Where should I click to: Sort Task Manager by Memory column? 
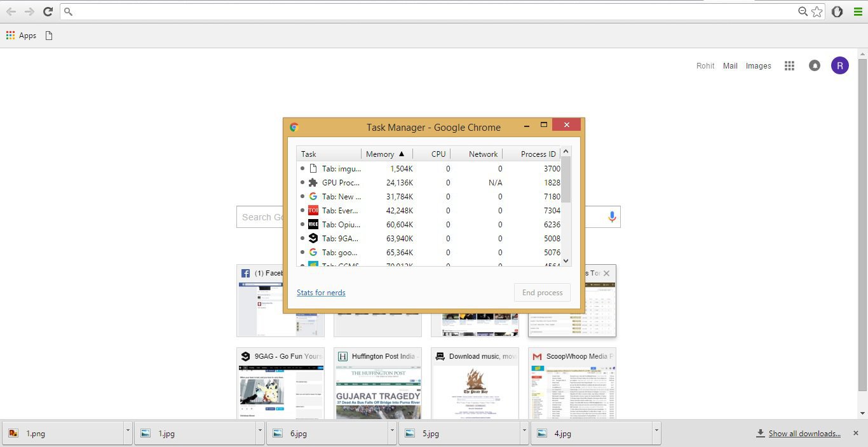(387, 154)
